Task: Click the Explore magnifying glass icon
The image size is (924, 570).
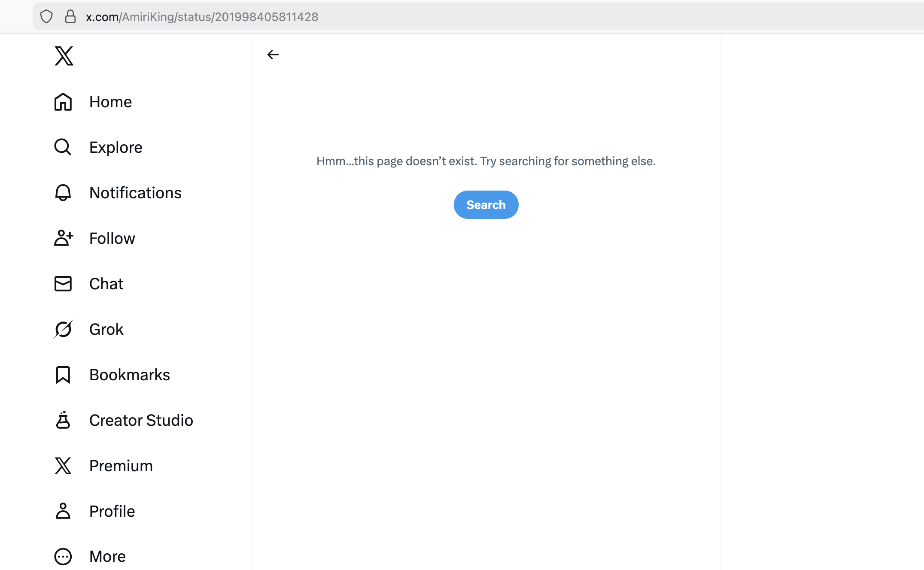Action: [63, 147]
